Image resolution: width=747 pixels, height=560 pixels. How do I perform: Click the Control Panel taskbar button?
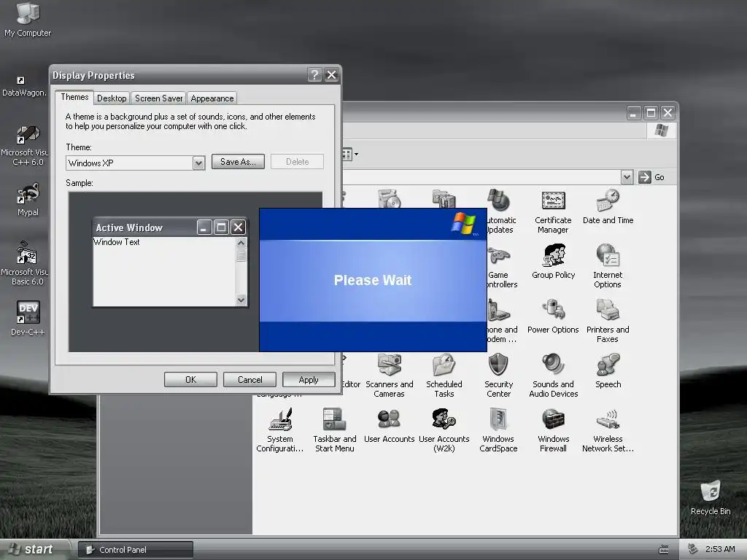[135, 550]
